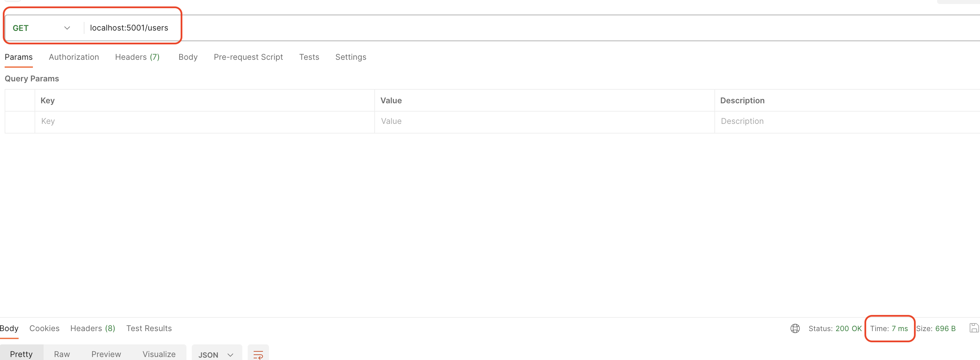
Task: Select the request Body tab
Action: click(188, 57)
